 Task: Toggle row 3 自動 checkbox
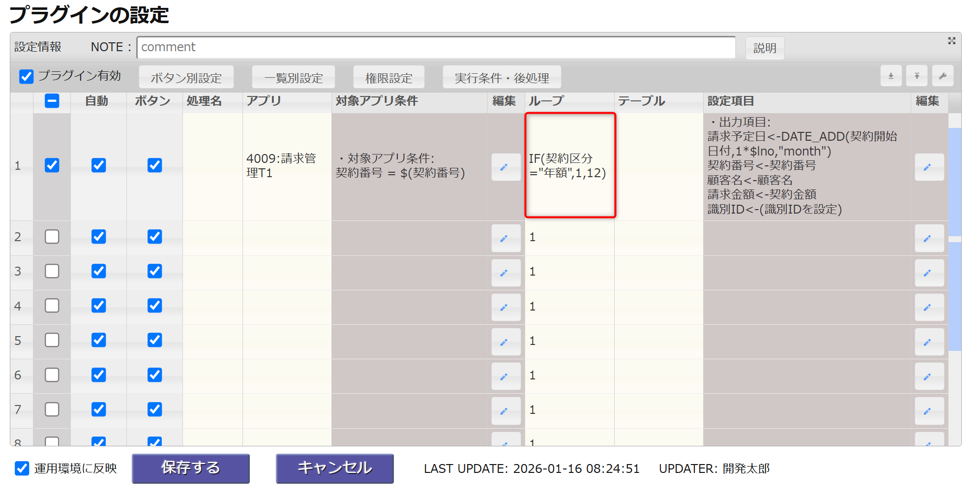pos(99,271)
